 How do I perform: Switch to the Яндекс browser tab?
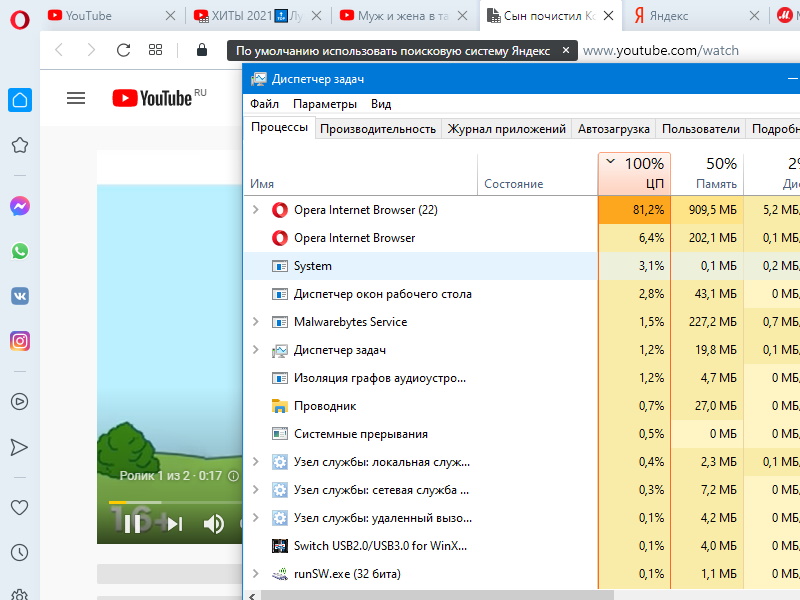click(x=694, y=16)
